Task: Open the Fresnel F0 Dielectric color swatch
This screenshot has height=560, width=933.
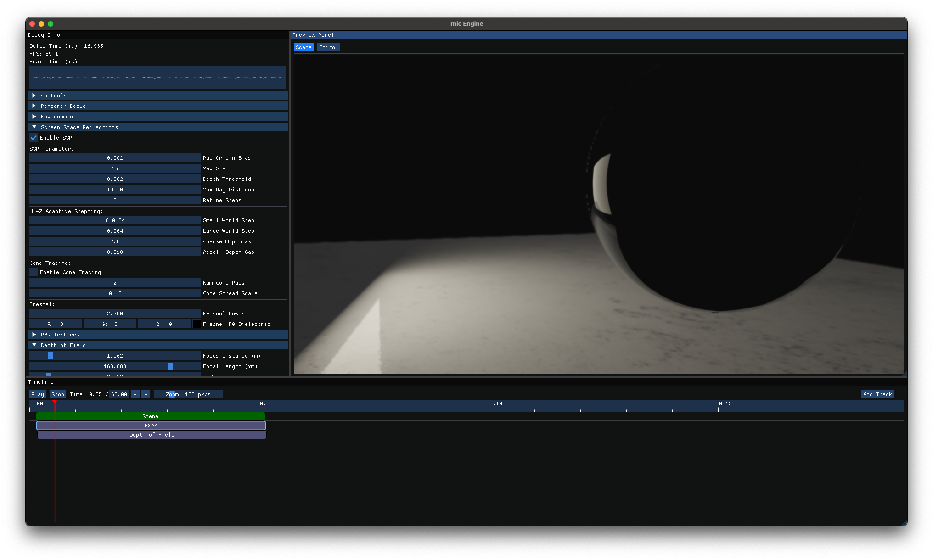Action: tap(197, 324)
